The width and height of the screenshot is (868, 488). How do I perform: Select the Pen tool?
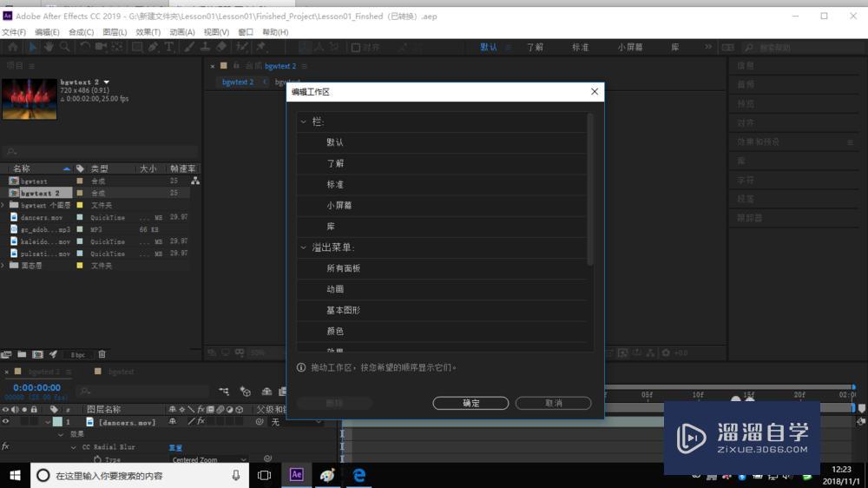(154, 47)
